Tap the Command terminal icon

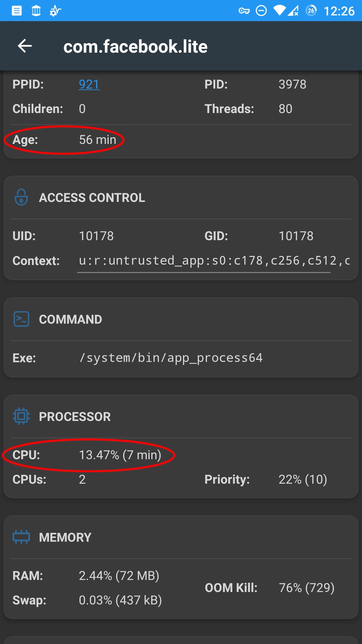coord(21,319)
